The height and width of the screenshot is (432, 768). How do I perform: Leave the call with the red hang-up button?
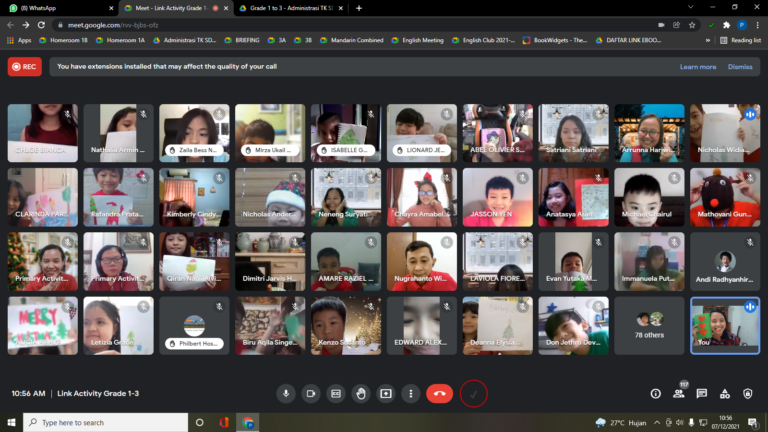pyautogui.click(x=439, y=394)
